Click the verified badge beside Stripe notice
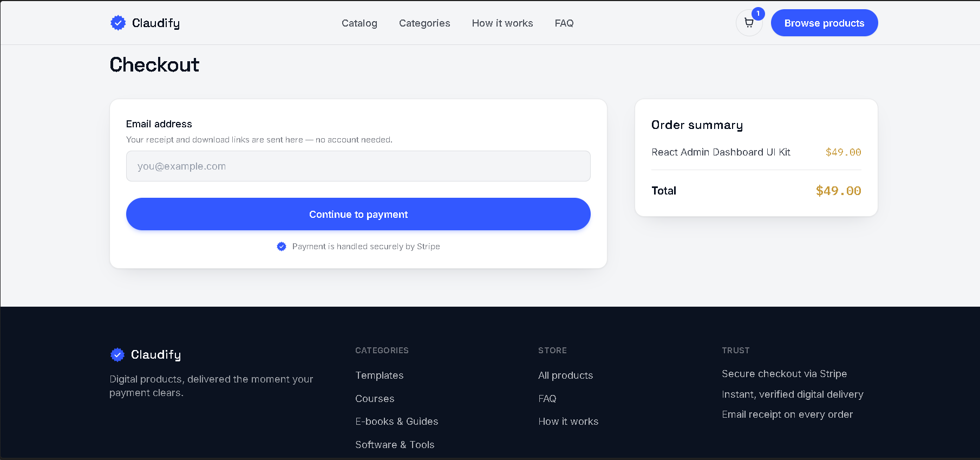The width and height of the screenshot is (980, 460). point(282,247)
